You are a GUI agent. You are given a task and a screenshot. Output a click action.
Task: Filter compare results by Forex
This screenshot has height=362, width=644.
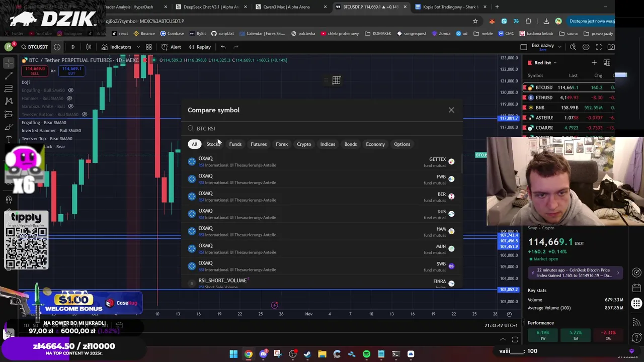pyautogui.click(x=282, y=144)
